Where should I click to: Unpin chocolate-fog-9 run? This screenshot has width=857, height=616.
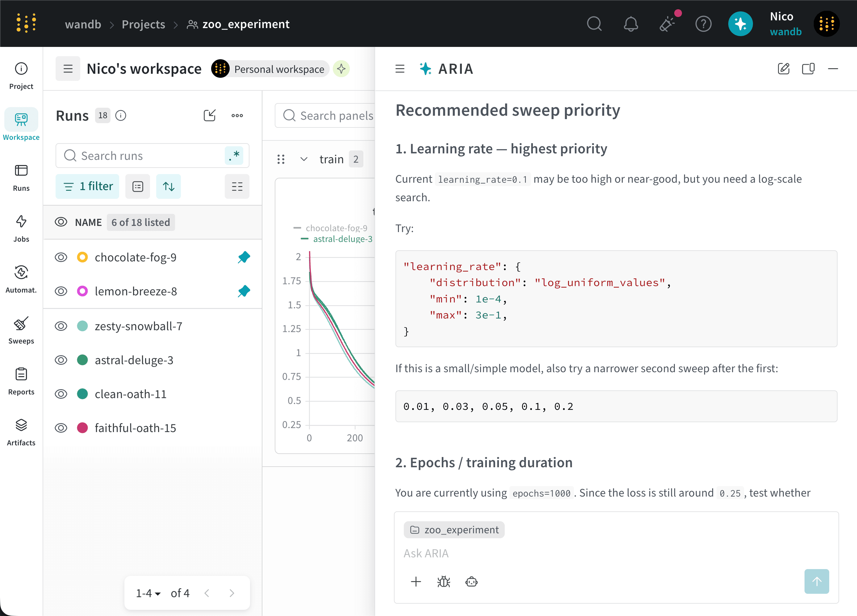click(244, 258)
